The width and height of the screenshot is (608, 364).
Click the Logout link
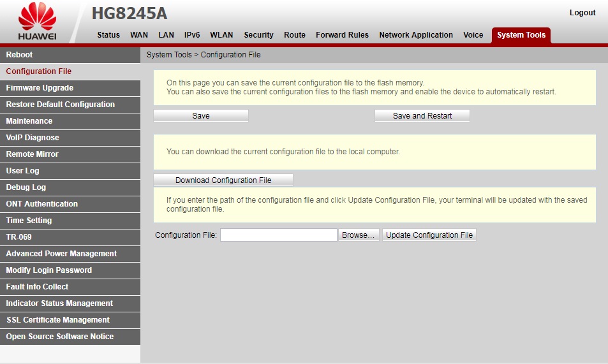point(582,12)
